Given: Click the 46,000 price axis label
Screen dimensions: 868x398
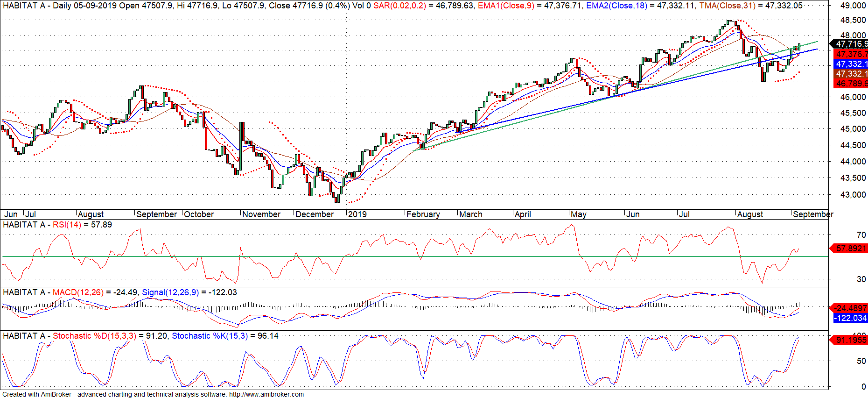Looking at the screenshot, I should click(x=853, y=97).
